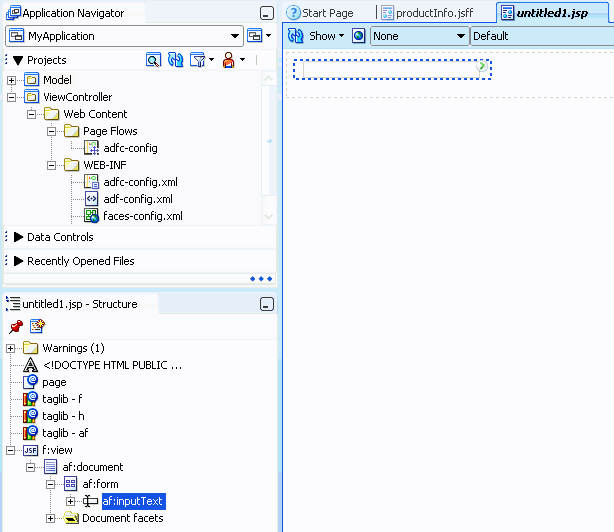Minimize the Application Navigator panel

click(267, 13)
